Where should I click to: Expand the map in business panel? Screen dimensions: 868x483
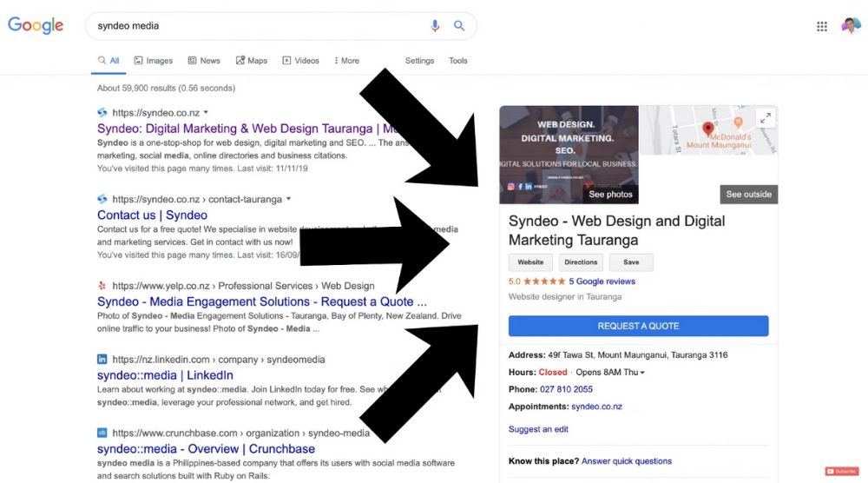(x=766, y=118)
